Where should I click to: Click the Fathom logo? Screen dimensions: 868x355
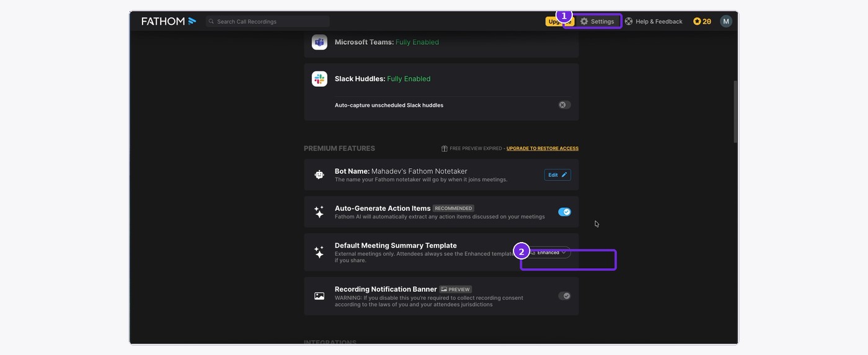tap(169, 21)
